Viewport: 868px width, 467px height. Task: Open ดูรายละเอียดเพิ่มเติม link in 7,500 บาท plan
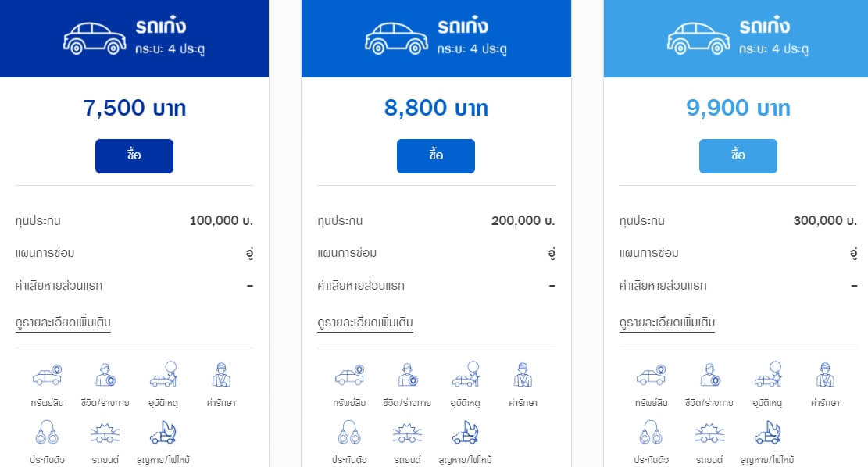click(x=63, y=323)
